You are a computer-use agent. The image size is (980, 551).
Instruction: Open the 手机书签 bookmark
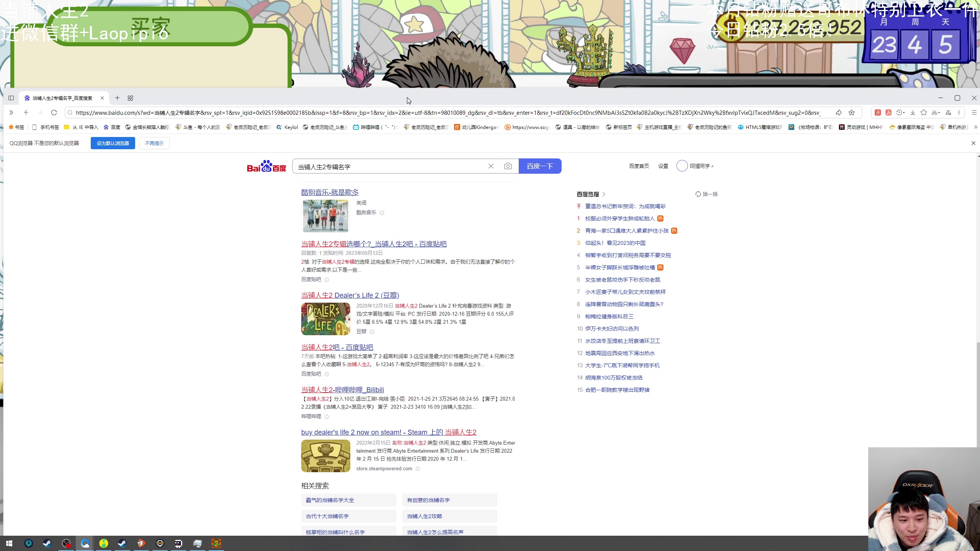pyautogui.click(x=46, y=127)
